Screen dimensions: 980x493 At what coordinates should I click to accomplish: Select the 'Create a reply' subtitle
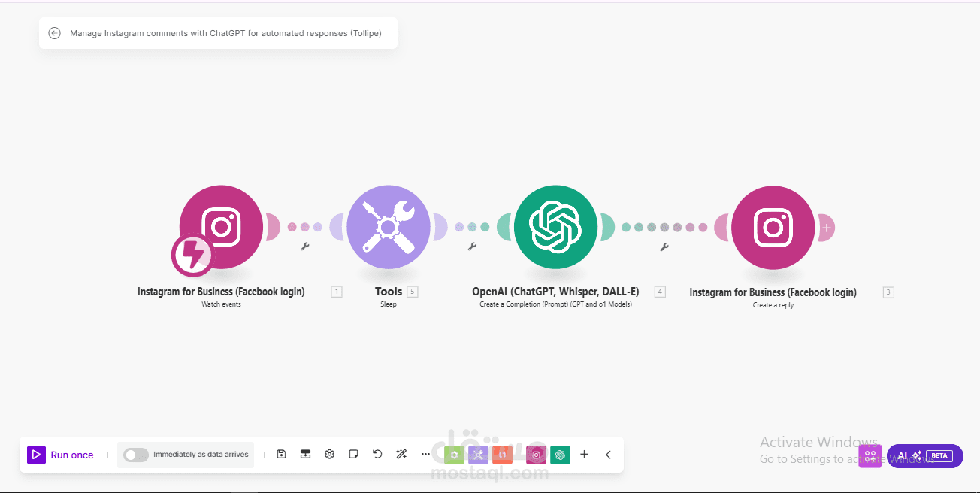pos(773,305)
